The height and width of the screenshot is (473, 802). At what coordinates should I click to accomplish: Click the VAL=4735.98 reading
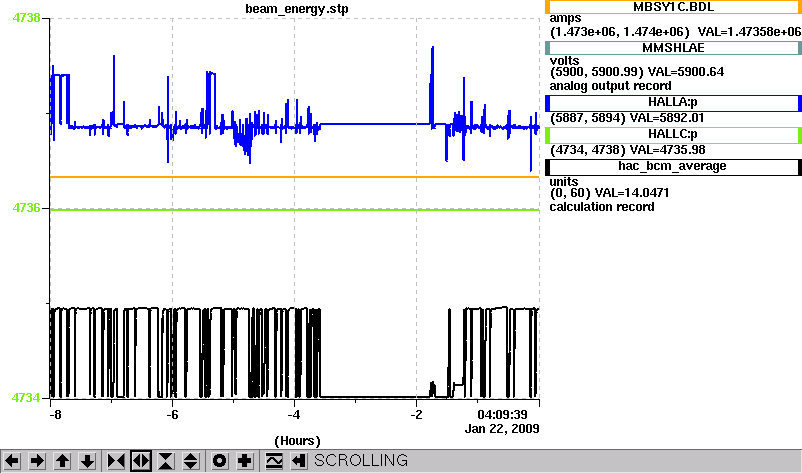point(667,150)
